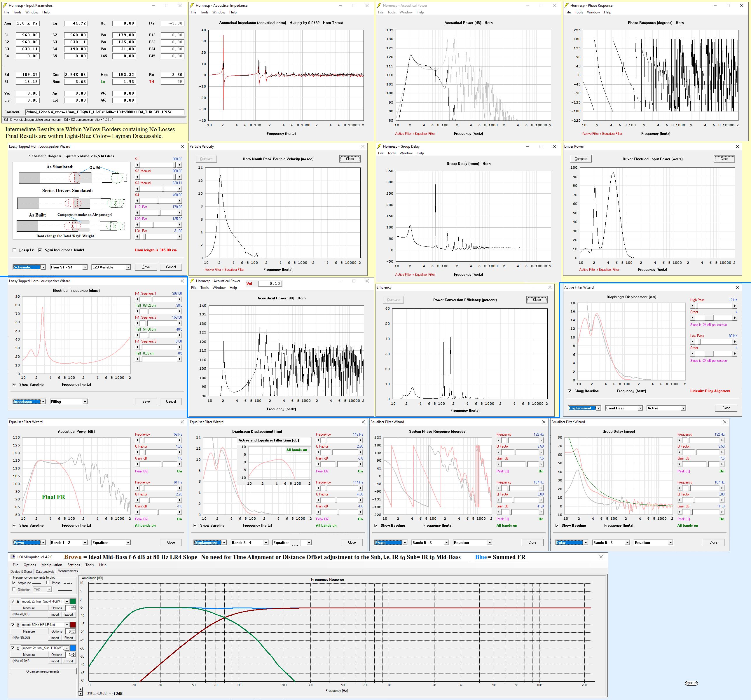Click Save in the Schematic wizard
The image size is (751, 700).
point(146,267)
